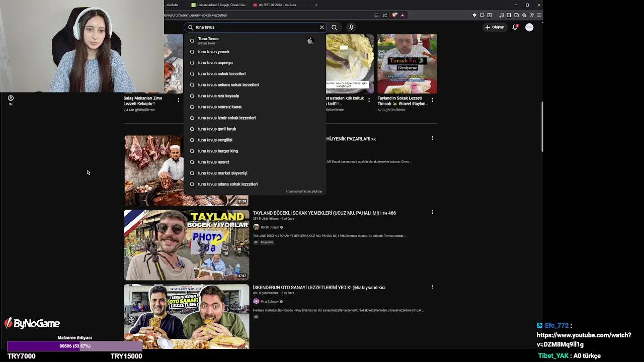Choose suggestion 'tuna tavus rıza kayaalp'
The width and height of the screenshot is (644, 362).
255,96
